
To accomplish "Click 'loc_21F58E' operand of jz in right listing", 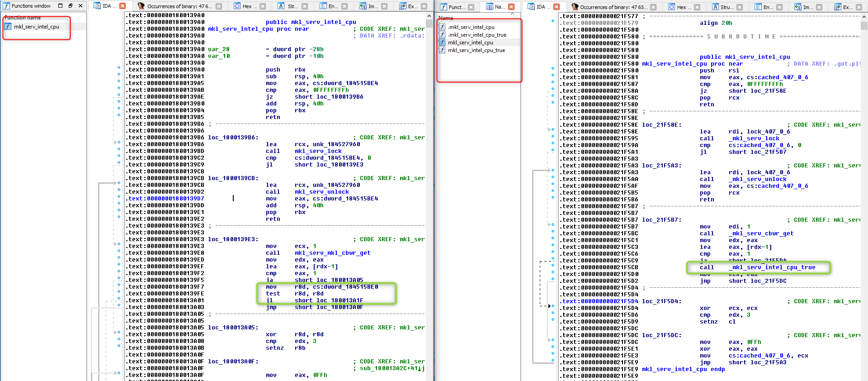I will (x=769, y=91).
